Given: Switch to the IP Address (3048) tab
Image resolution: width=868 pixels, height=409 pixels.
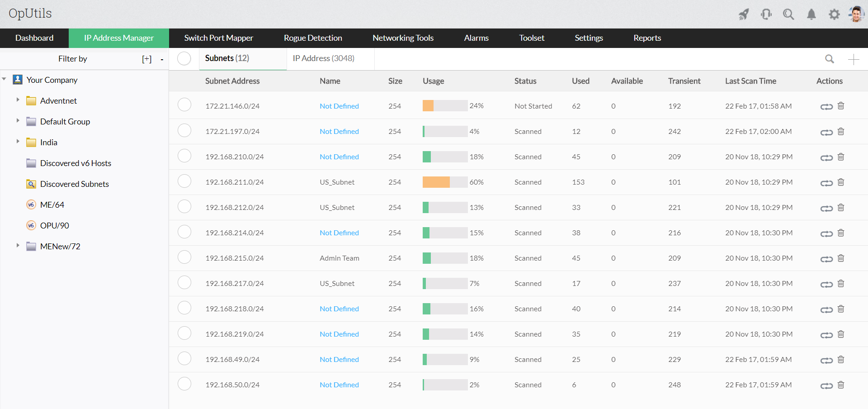Looking at the screenshot, I should (323, 58).
